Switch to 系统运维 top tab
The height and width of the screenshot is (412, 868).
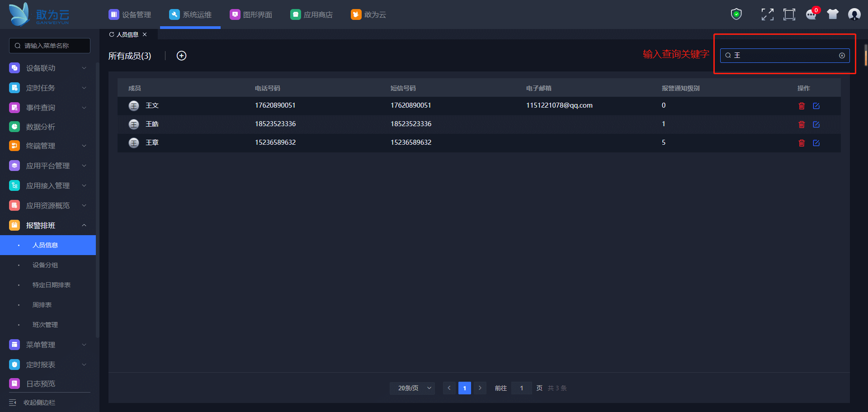coord(190,14)
